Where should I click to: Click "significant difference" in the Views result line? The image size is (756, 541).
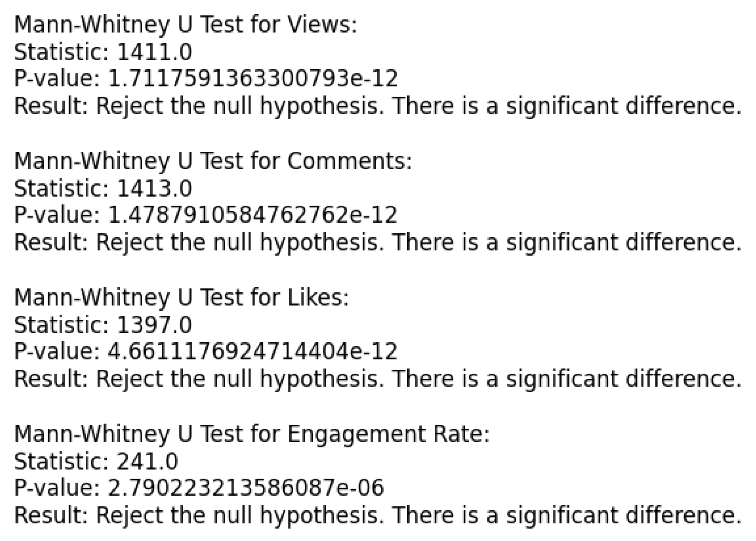(623, 106)
